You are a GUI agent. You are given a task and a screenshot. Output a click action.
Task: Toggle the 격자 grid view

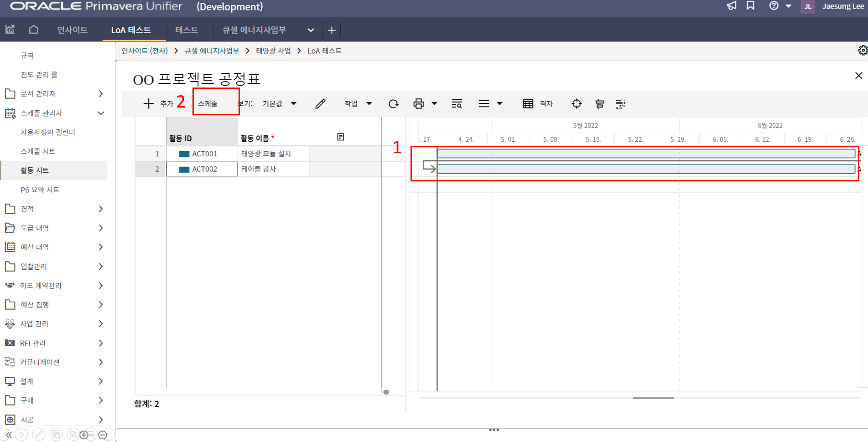pyautogui.click(x=537, y=104)
